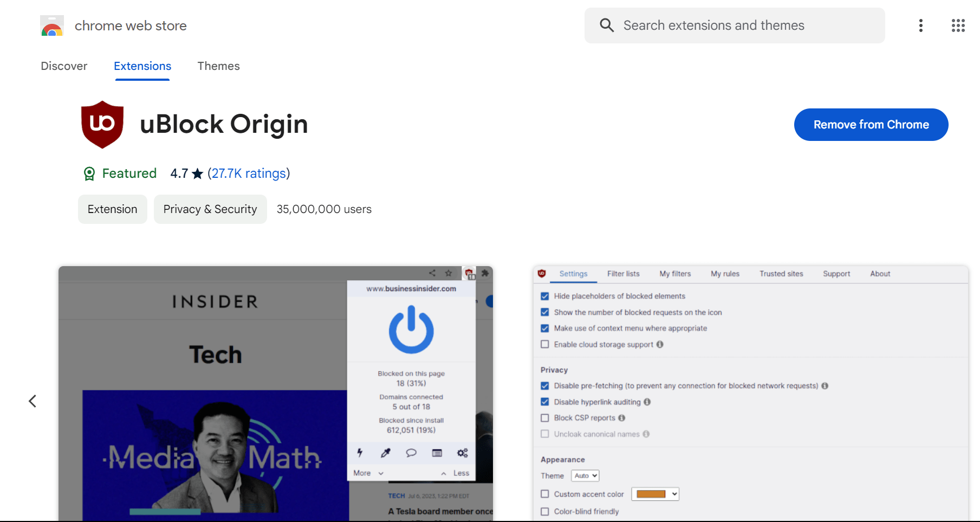Click the info icon beside Uncloak canonical names
The height and width of the screenshot is (522, 980).
coord(646,434)
